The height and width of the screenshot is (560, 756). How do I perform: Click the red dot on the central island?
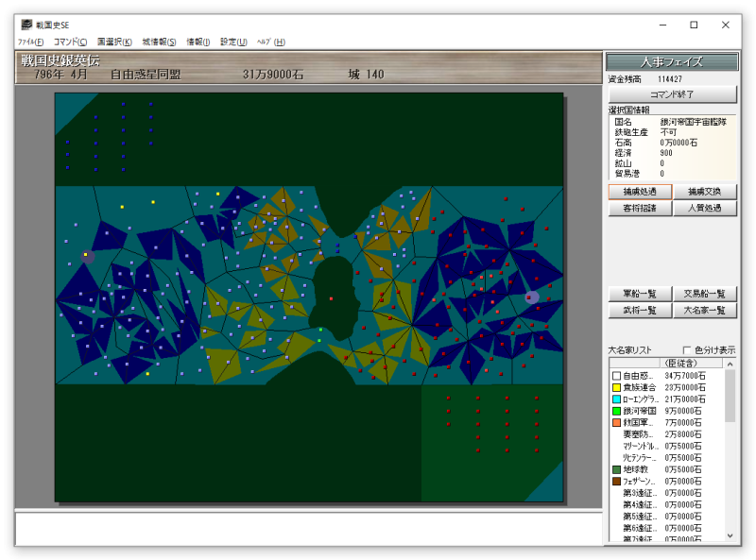point(332,298)
